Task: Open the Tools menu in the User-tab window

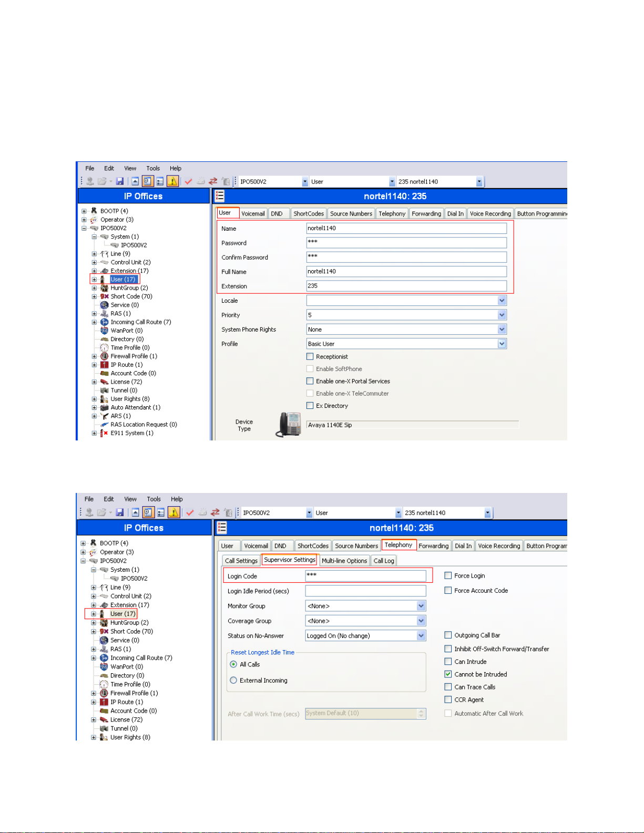Action: click(153, 168)
